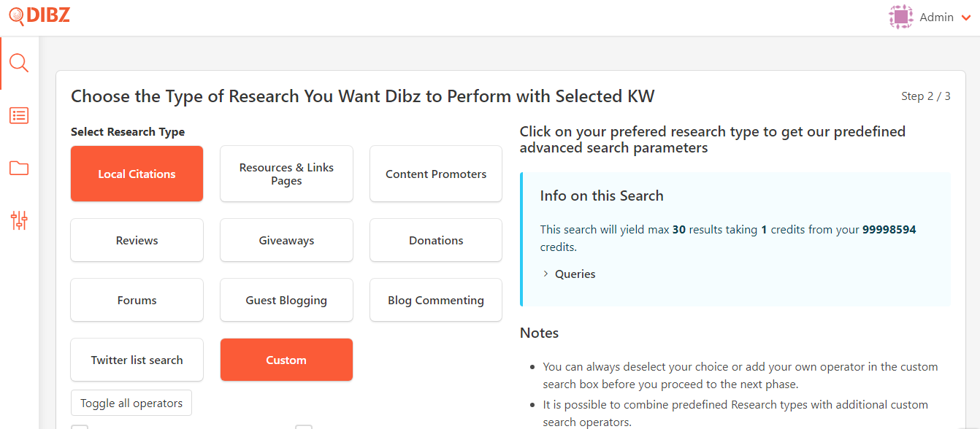
Task: Click Toggle all operators button
Action: 131,403
